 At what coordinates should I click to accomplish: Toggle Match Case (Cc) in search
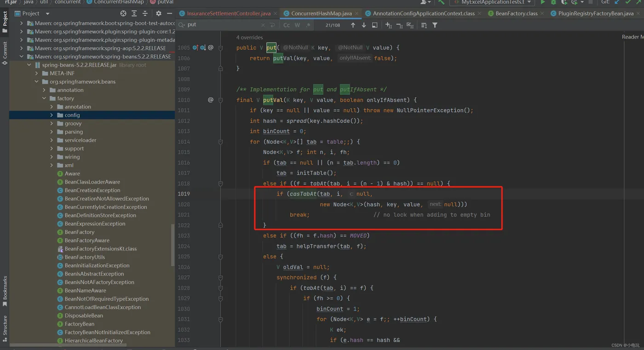tap(287, 25)
